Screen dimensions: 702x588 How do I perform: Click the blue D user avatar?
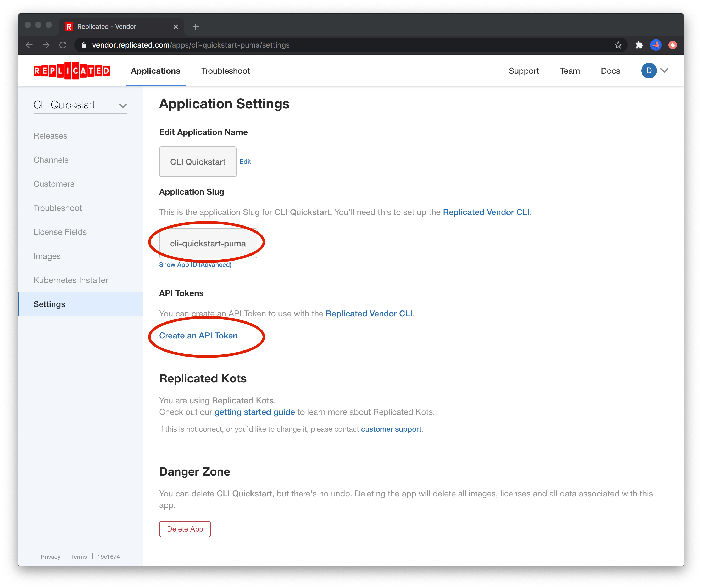649,71
